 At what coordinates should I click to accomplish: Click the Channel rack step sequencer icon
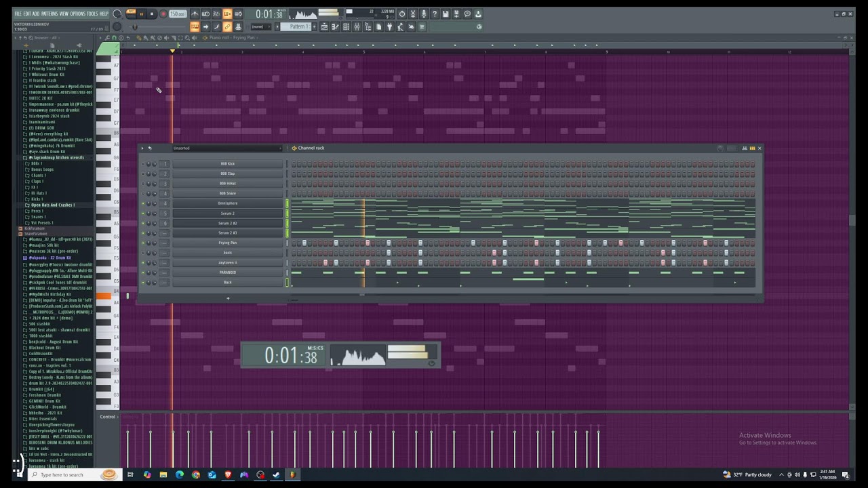[752, 148]
